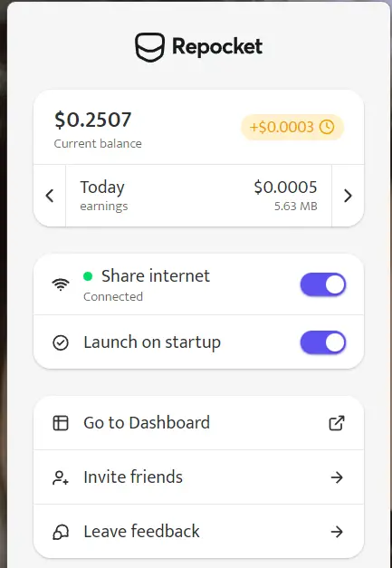The height and width of the screenshot is (568, 392).
Task: Click the chat bubble icon next to Leave feedback
Action: tap(61, 532)
